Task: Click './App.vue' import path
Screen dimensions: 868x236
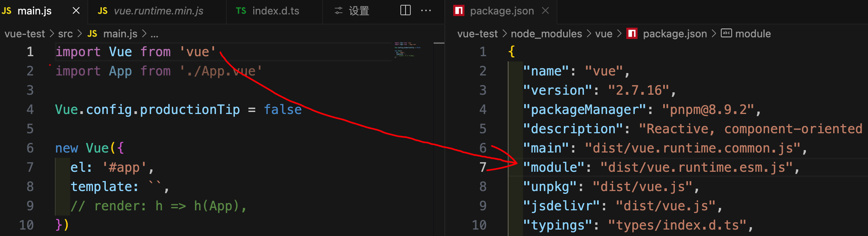Action: pos(220,71)
